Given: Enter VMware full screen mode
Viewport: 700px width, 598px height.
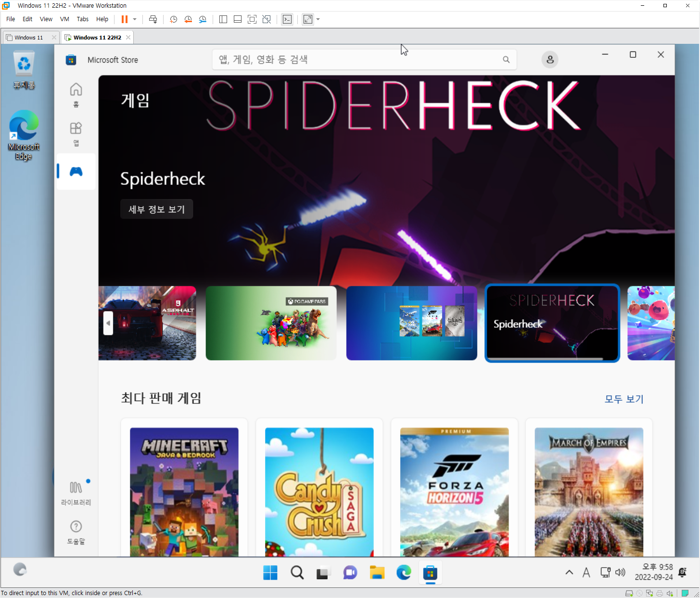Looking at the screenshot, I should pyautogui.click(x=252, y=19).
